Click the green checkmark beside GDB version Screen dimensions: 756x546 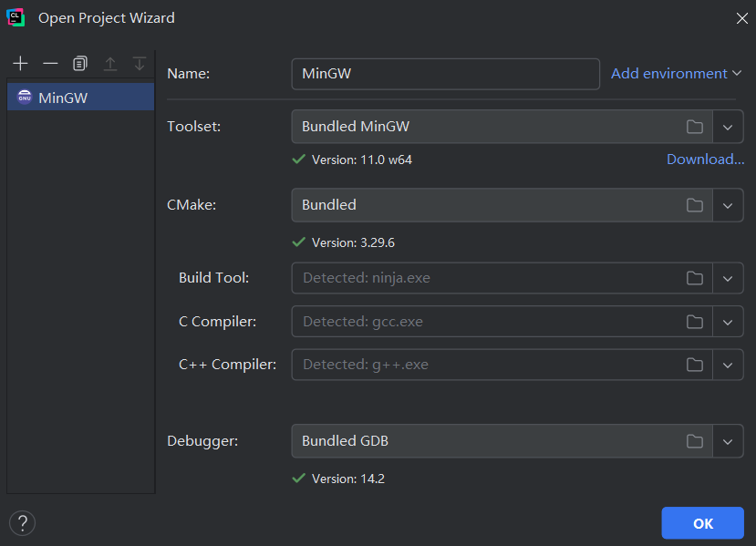[299, 478]
